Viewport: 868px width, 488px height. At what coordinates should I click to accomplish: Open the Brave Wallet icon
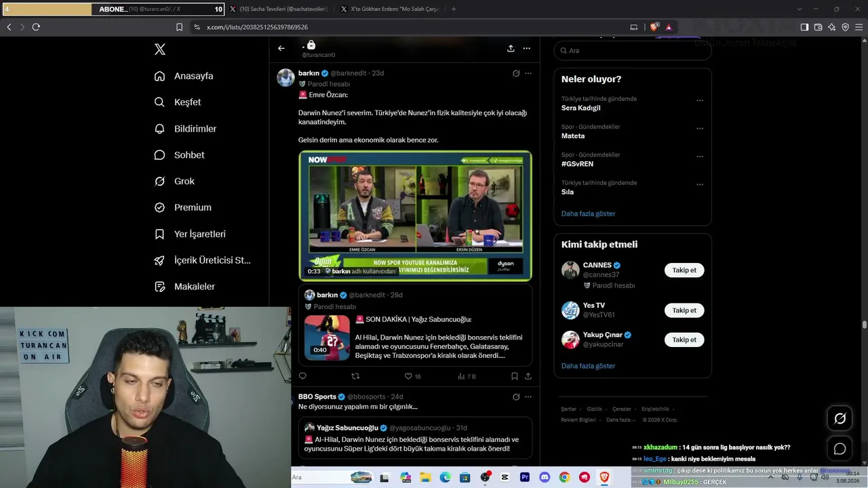pos(818,27)
